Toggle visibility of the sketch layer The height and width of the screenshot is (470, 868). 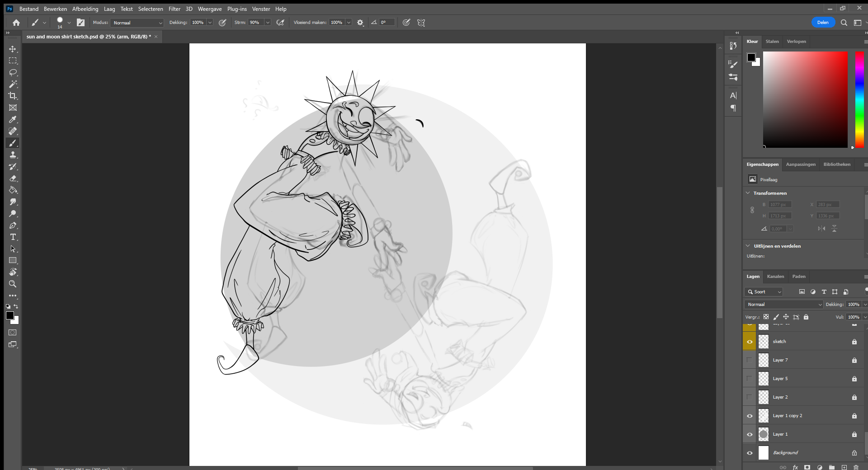pyautogui.click(x=750, y=342)
